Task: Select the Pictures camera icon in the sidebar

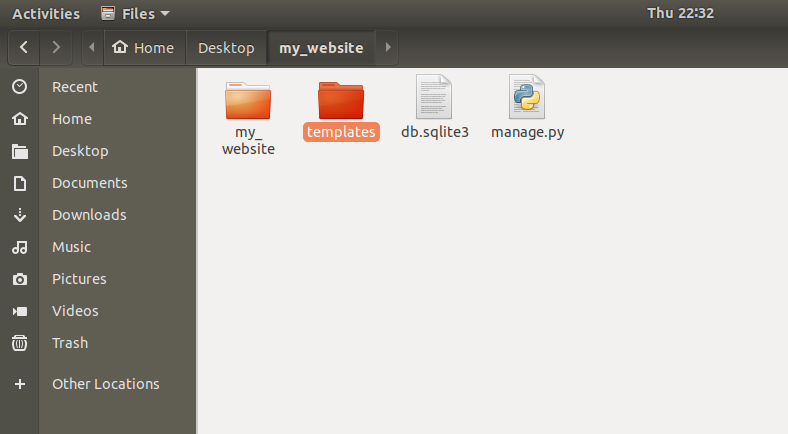Action: [x=20, y=279]
